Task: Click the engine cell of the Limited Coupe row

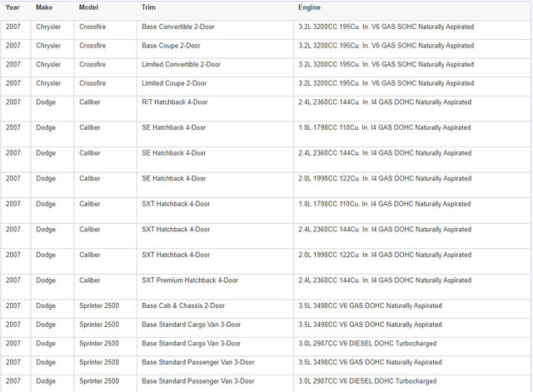Action: (386, 83)
